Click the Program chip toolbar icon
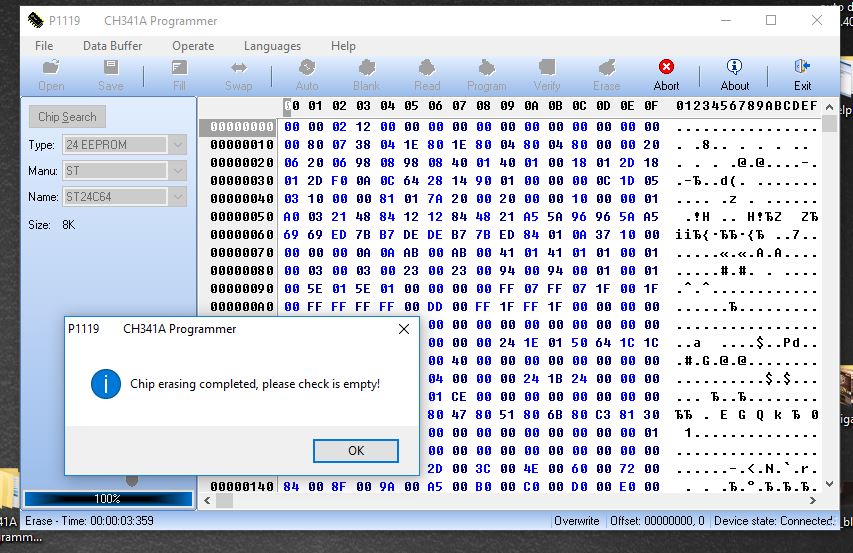The height and width of the screenshot is (553, 853). (x=486, y=76)
